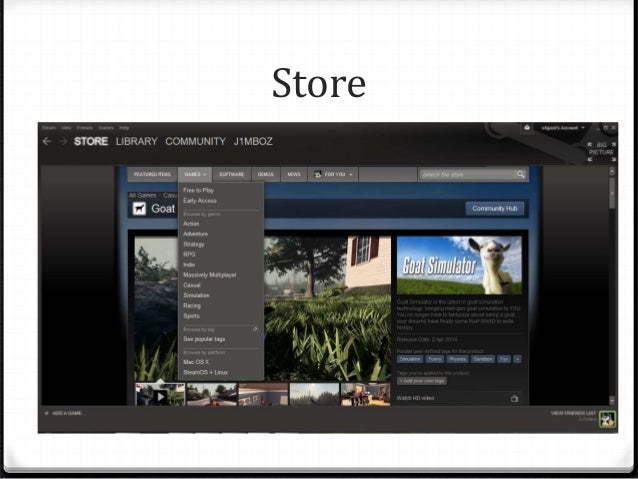Choose the Simulation genre in menu
Viewport: 638px width, 479px height.
point(197,295)
